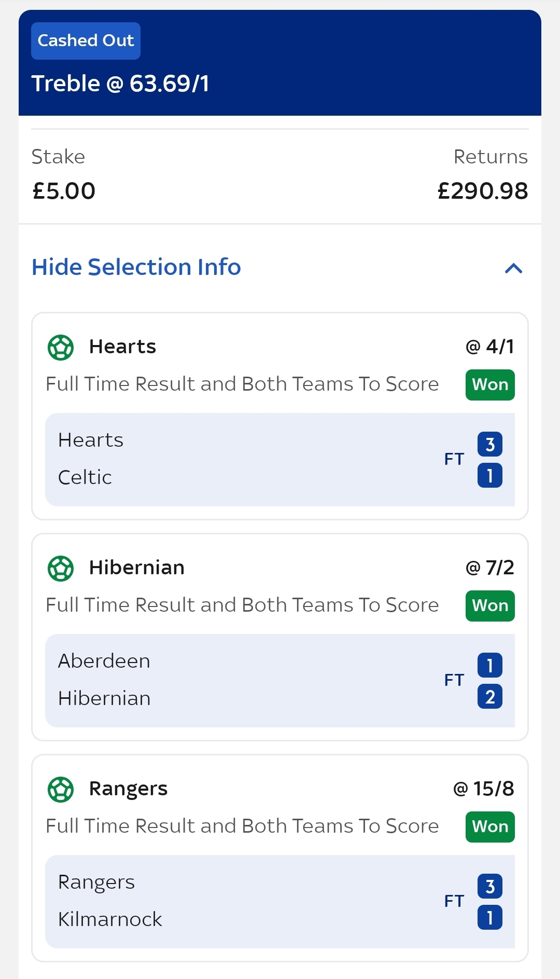Tap the Aberdeen score badge showing 1
Screen dimensions: 560x979
pos(490,665)
